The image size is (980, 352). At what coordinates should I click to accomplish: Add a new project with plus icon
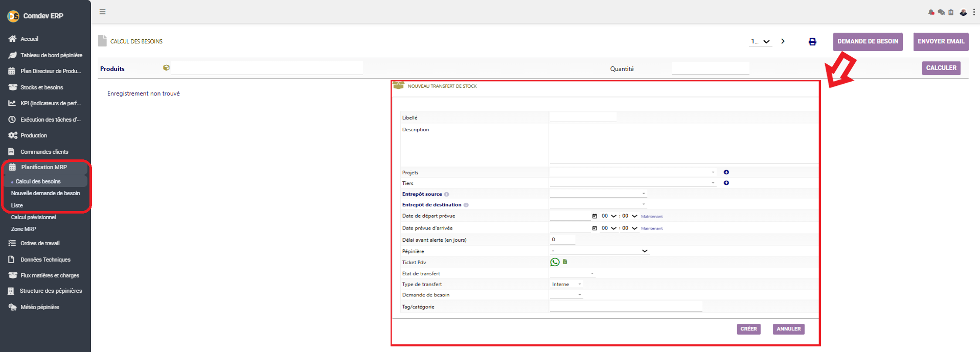coord(726,172)
